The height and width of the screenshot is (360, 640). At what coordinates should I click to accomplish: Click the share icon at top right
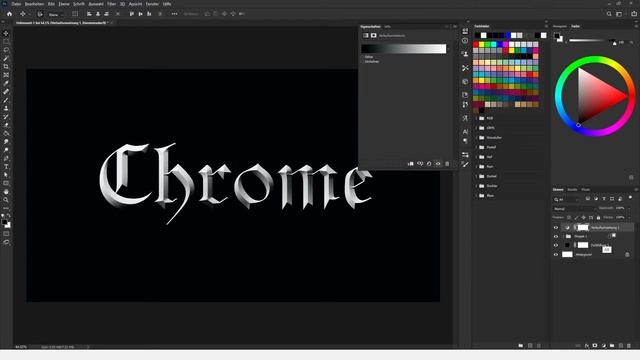634,14
